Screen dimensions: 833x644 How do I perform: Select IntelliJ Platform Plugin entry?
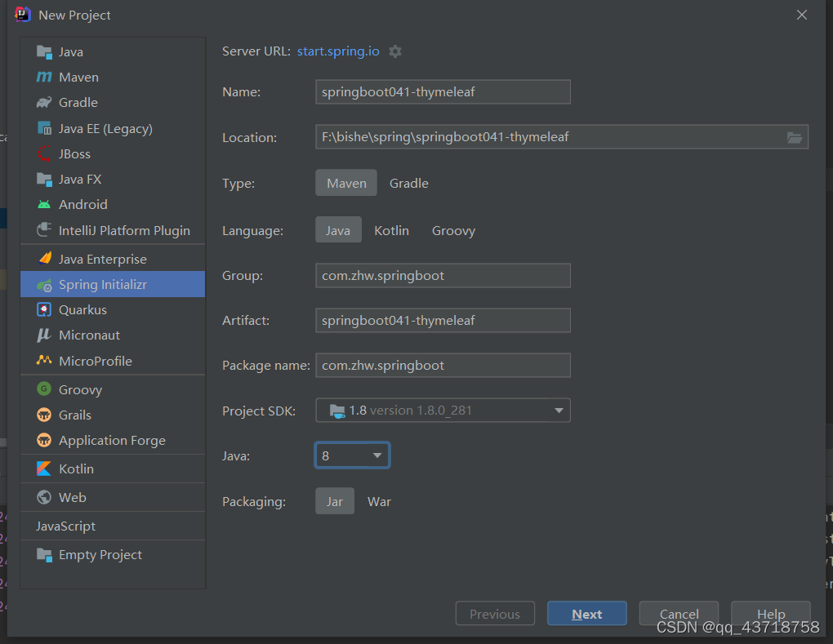(x=113, y=230)
